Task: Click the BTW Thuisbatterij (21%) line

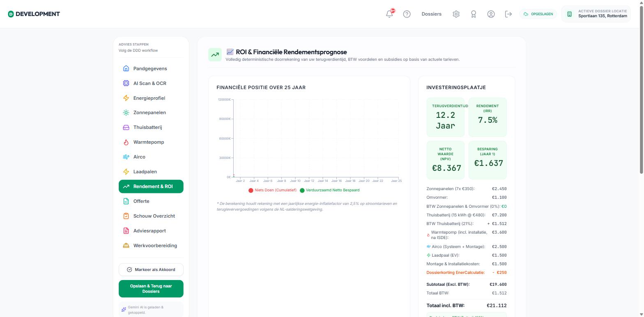Action: 467,224
